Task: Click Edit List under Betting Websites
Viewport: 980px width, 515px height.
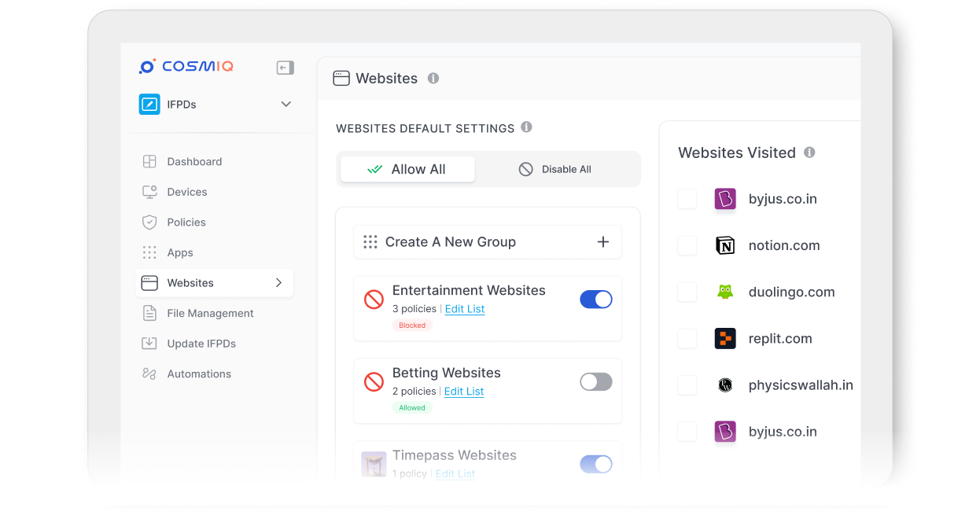Action: click(x=463, y=392)
